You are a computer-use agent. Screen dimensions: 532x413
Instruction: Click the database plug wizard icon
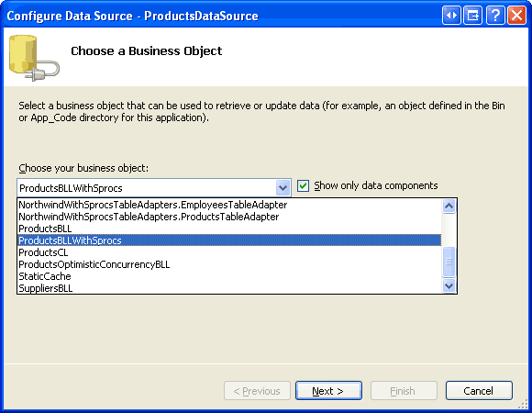click(34, 58)
